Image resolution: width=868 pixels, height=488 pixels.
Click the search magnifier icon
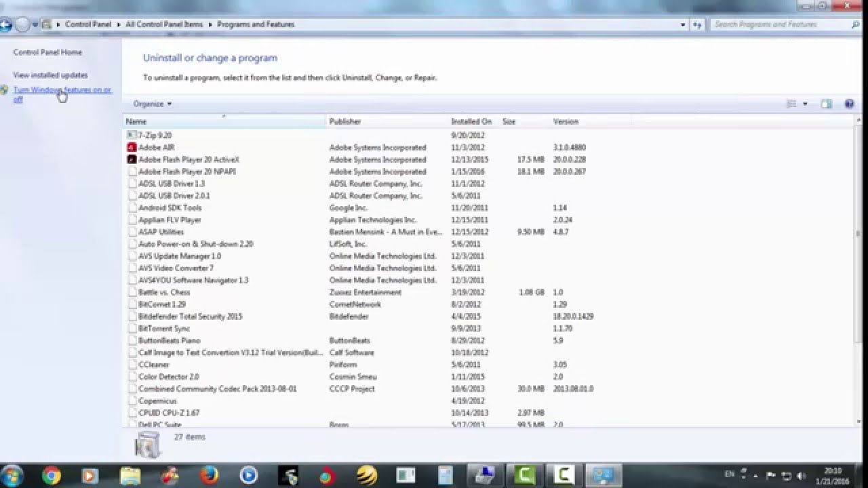[855, 24]
